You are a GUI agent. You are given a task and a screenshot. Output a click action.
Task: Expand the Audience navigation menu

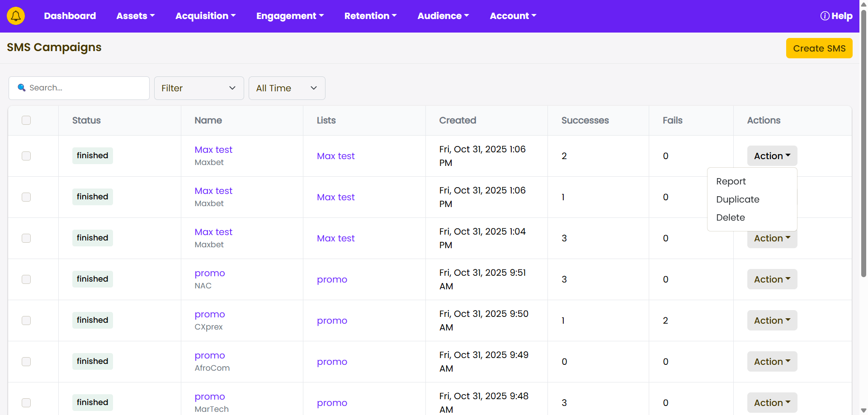pos(443,16)
